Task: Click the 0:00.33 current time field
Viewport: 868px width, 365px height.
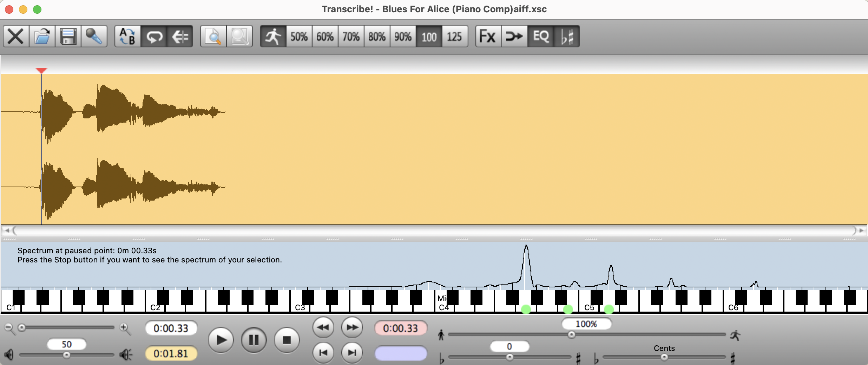Action: (171, 328)
